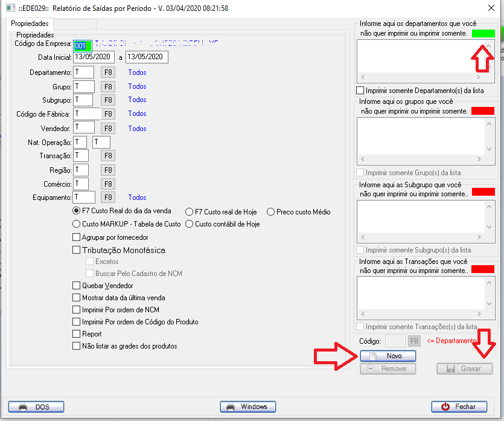This screenshot has height=421, width=504.
Task: Click the red groups color indicator
Action: (x=483, y=111)
